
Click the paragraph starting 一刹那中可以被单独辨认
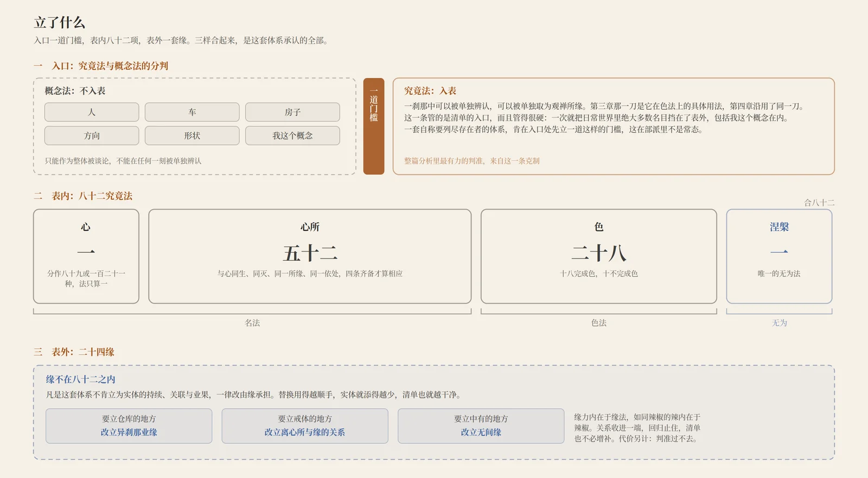(605, 118)
